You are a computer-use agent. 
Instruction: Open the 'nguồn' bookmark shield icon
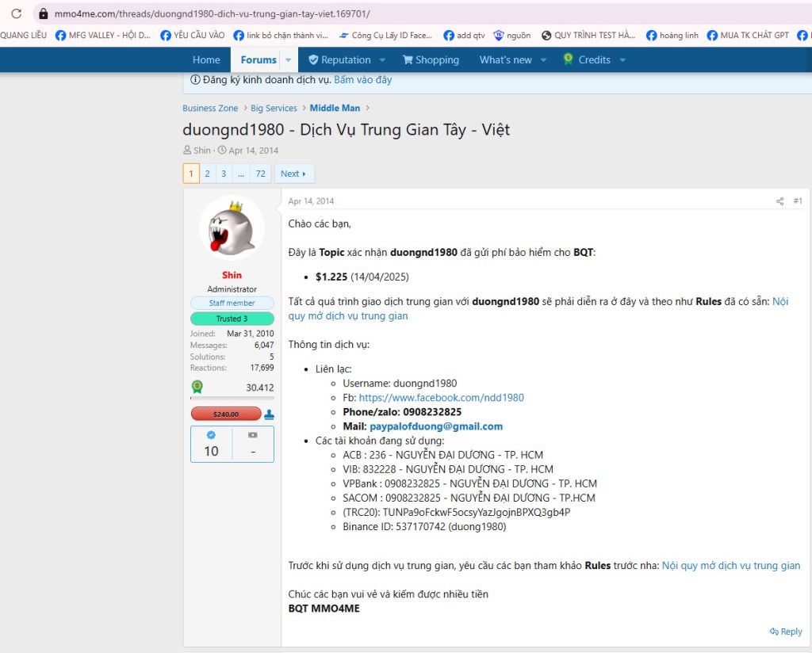pyautogui.click(x=499, y=36)
